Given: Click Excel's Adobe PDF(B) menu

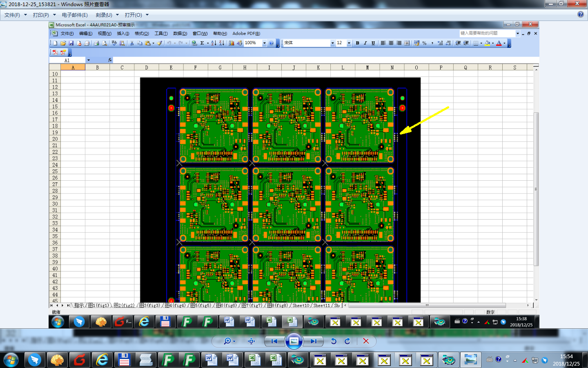Looking at the screenshot, I should pos(246,34).
